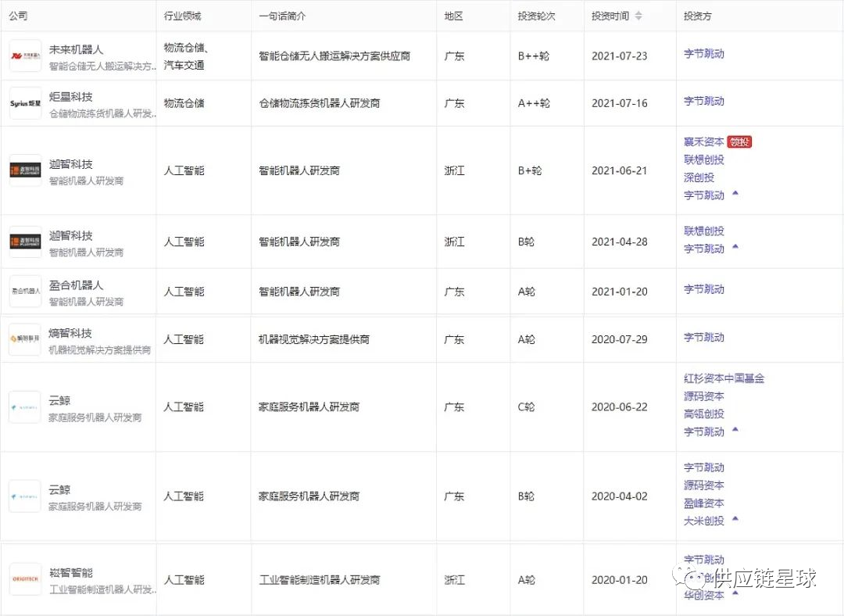Select the 物流仓储、汽车交通 industry cell
This screenshot has height=616, width=844.
(186, 56)
